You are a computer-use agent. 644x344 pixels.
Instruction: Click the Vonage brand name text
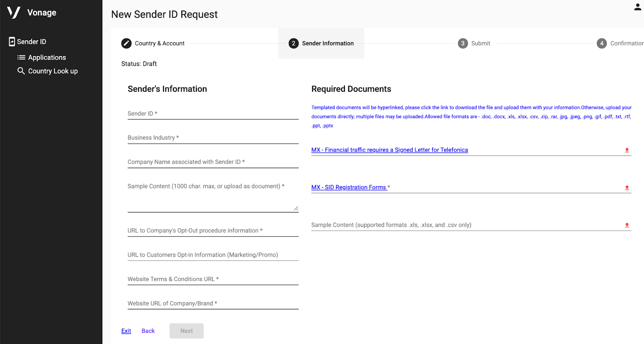[x=42, y=12]
